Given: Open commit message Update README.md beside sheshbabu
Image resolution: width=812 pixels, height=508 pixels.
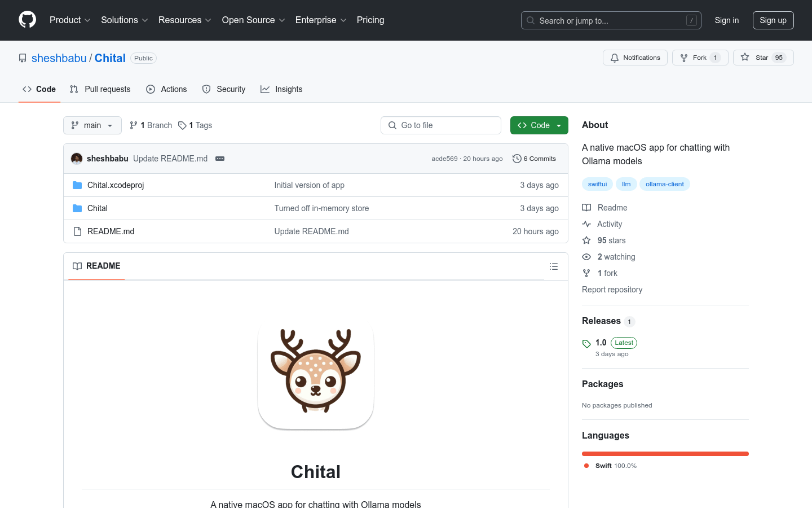Looking at the screenshot, I should point(170,159).
